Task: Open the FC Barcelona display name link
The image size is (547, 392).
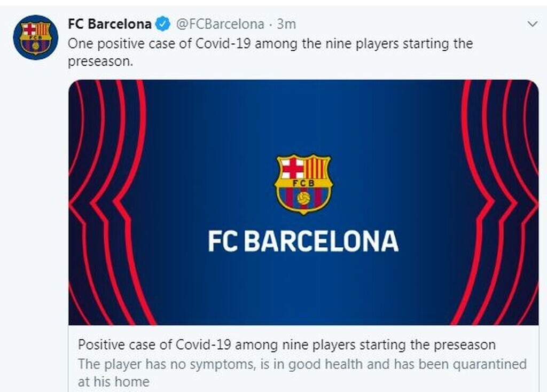Action: (110, 24)
